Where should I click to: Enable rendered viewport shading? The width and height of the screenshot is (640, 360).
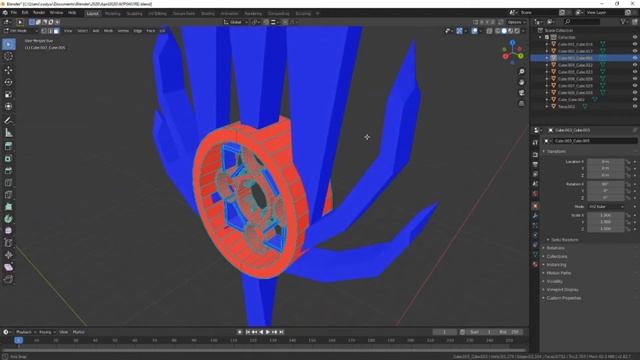517,31
